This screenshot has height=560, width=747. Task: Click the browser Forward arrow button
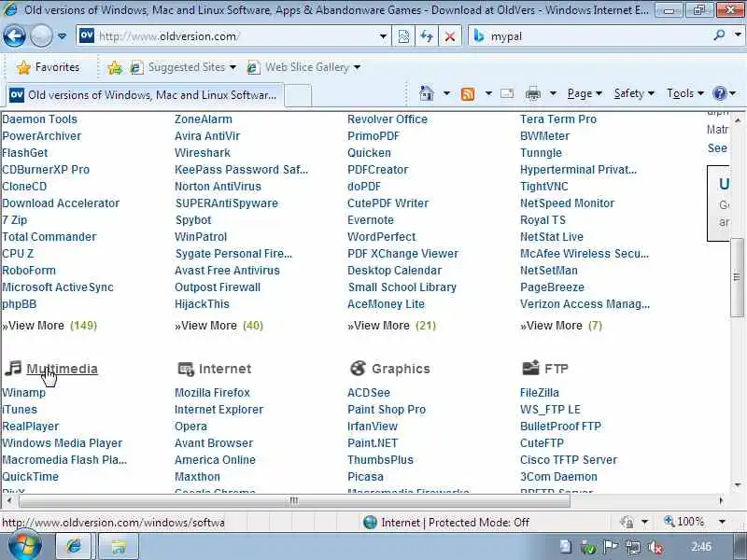click(x=41, y=36)
